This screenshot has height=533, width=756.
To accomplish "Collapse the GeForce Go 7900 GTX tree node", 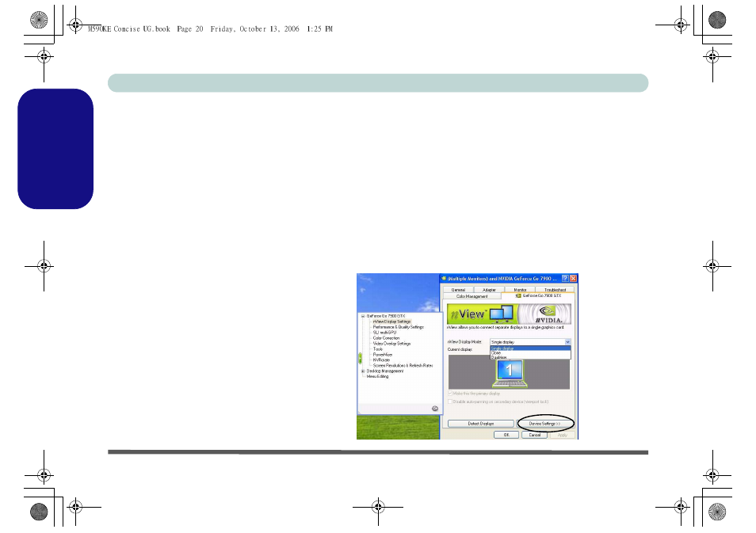I will (x=362, y=315).
